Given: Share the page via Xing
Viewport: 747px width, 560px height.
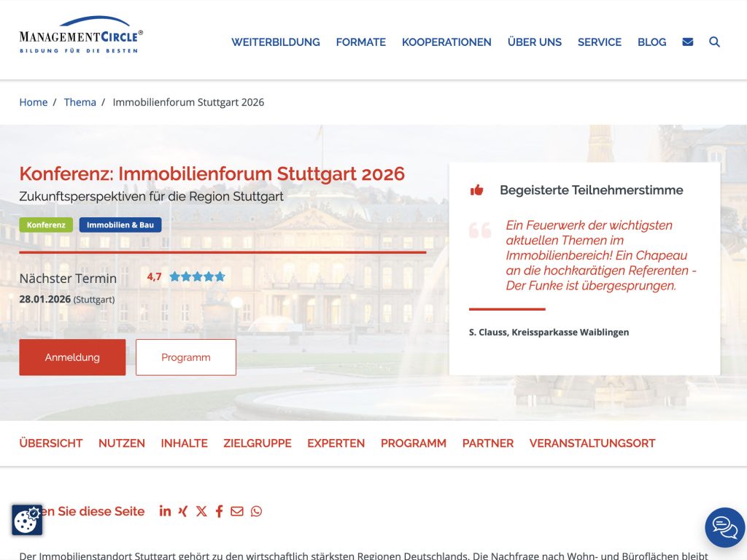Looking at the screenshot, I should tap(183, 511).
